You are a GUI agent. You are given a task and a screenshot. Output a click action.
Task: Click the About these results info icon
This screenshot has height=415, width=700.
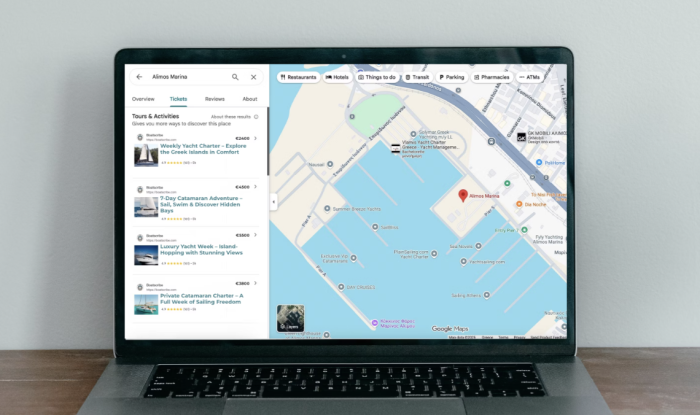point(256,117)
